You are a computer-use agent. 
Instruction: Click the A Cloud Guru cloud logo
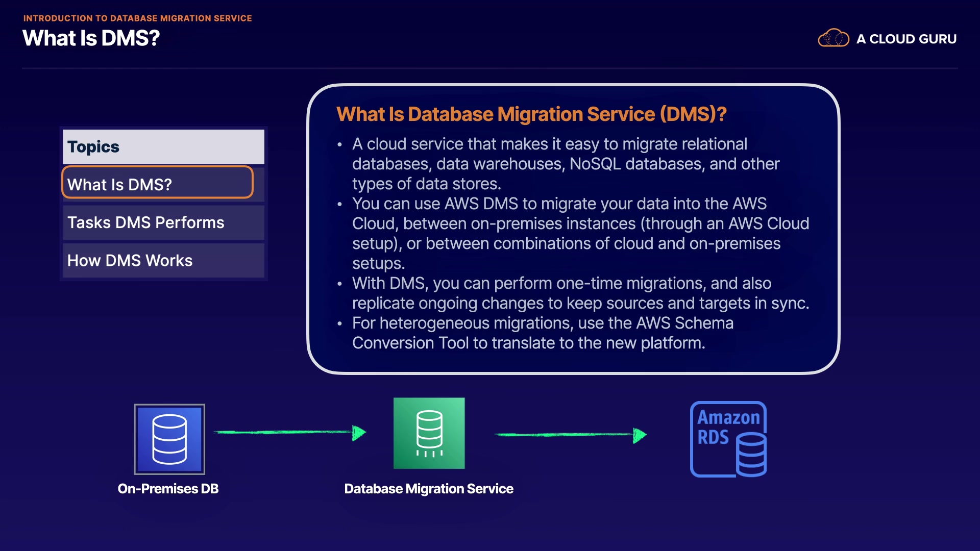coord(833,38)
